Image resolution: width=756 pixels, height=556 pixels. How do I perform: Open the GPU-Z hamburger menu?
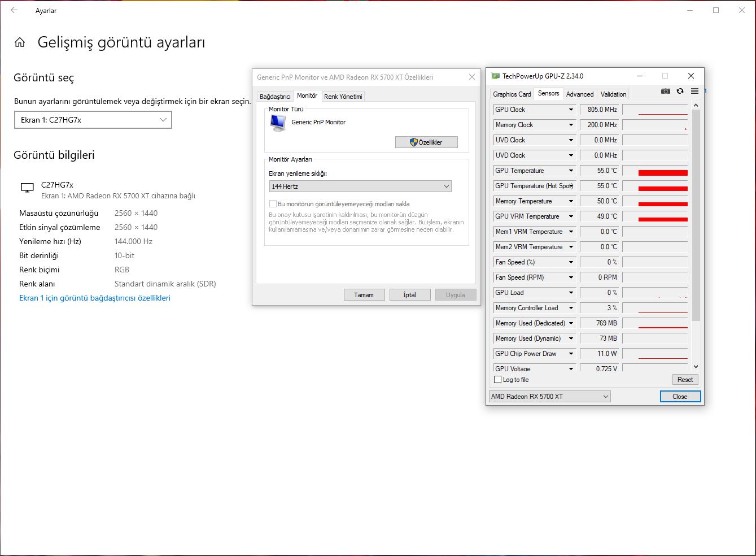(694, 91)
